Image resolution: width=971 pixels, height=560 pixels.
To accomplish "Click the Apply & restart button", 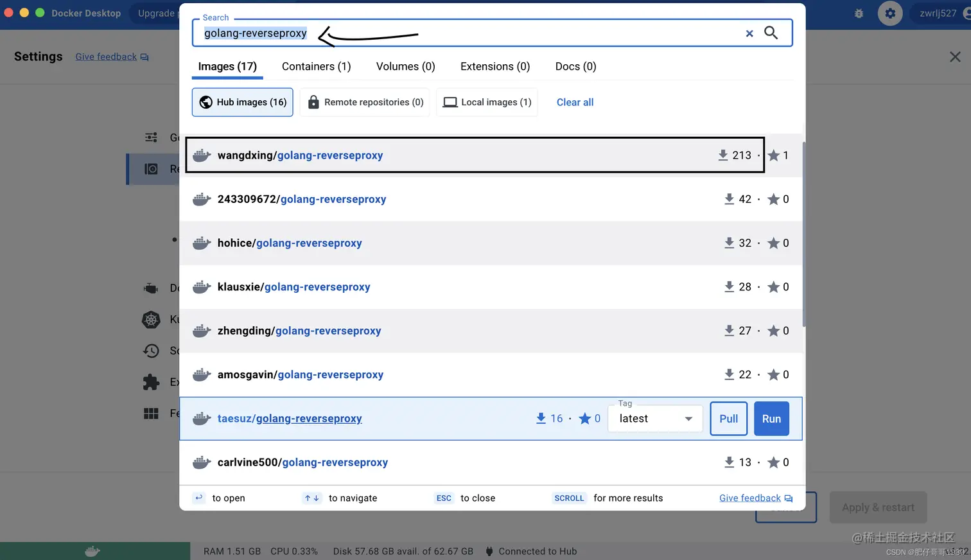I will pos(879,507).
